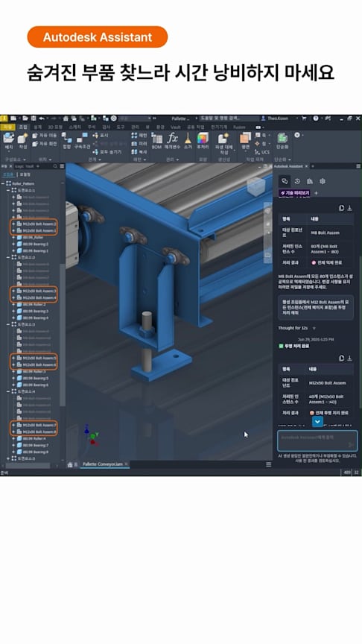Collapse pattern element 요소:1 node
The image size is (362, 644).
click(8, 191)
